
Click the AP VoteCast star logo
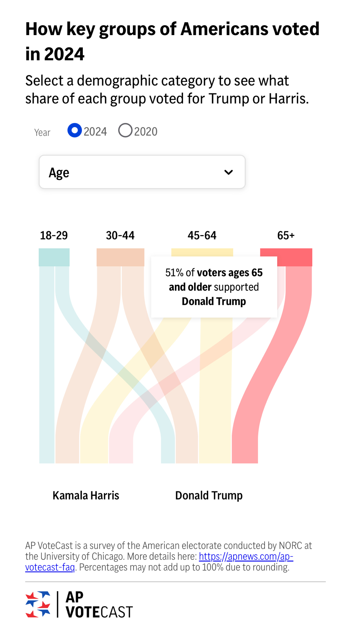pos(38,604)
